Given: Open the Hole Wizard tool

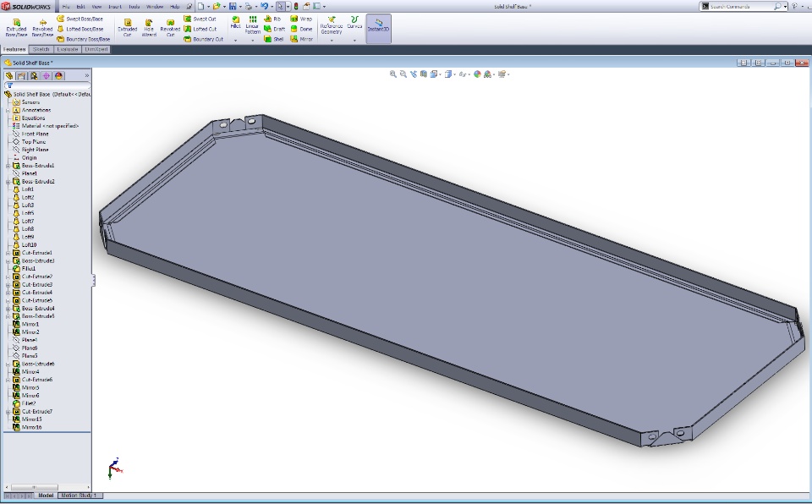Looking at the screenshot, I should [x=149, y=27].
